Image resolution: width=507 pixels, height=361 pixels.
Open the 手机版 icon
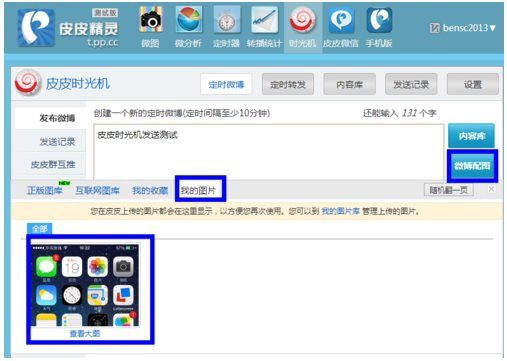[379, 20]
